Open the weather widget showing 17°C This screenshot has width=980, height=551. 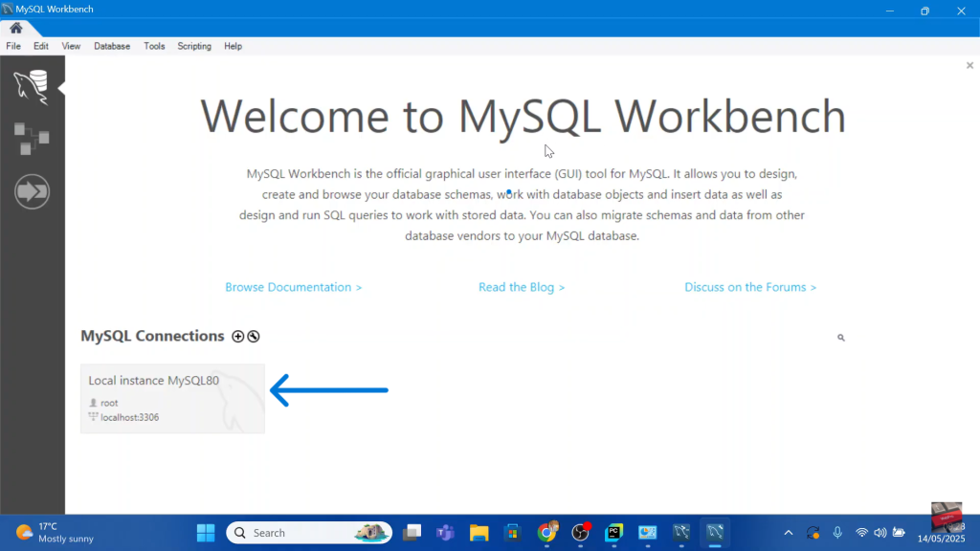tap(55, 533)
